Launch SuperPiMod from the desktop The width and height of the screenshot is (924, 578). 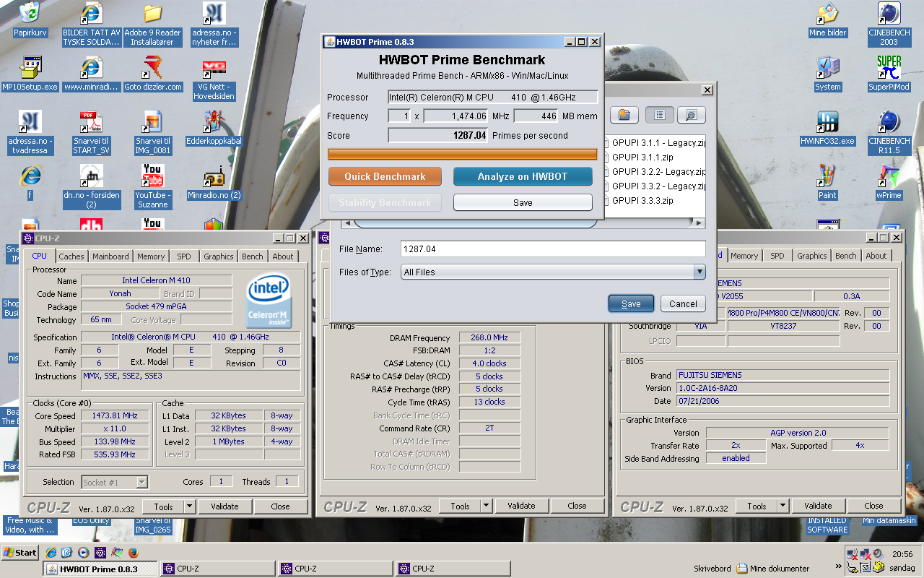[x=889, y=74]
